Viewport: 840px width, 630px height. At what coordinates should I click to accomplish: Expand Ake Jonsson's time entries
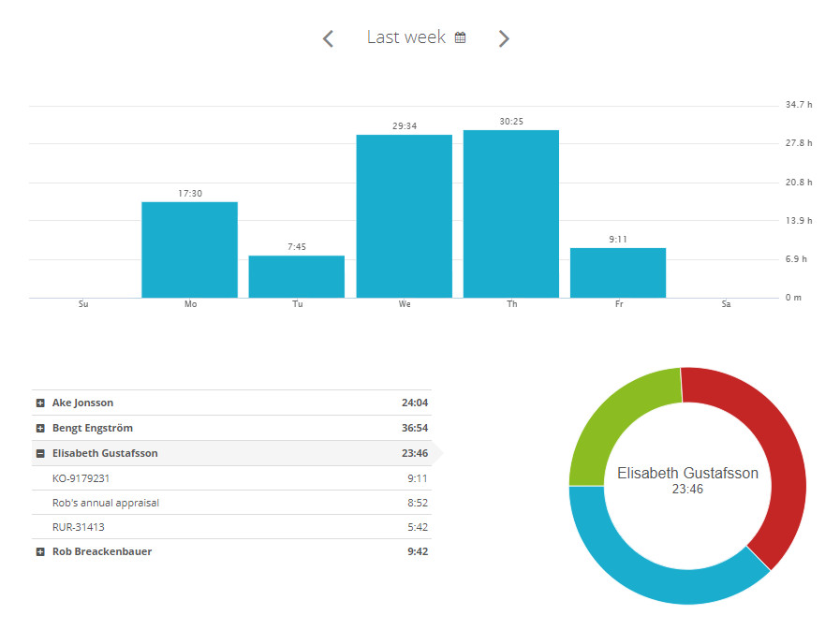(x=38, y=403)
